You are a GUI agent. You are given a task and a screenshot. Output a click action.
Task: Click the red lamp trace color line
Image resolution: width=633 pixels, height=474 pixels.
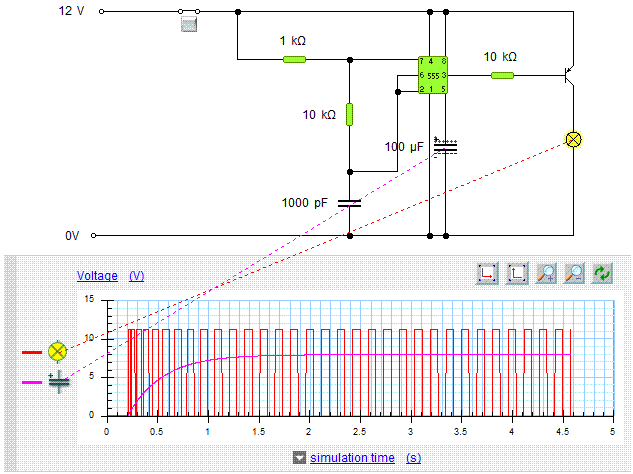coord(32,352)
